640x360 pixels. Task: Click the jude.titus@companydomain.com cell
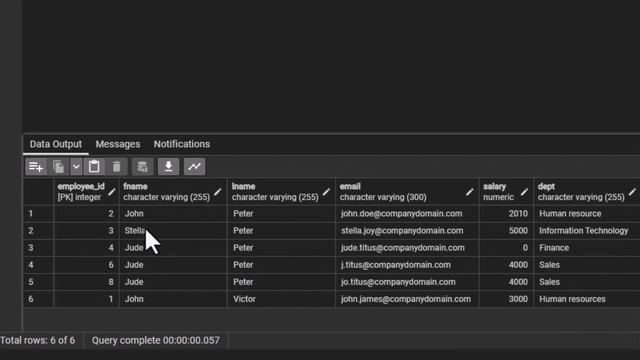[407, 248]
